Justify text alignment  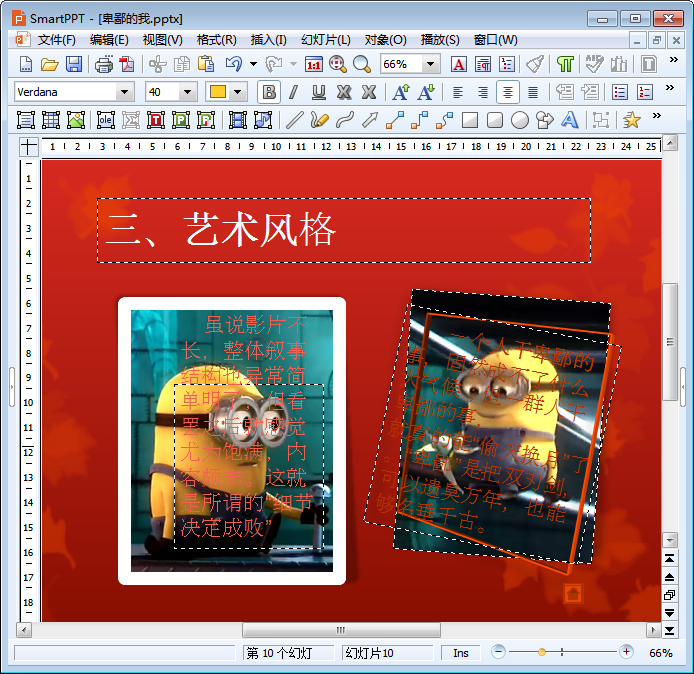coord(533,92)
